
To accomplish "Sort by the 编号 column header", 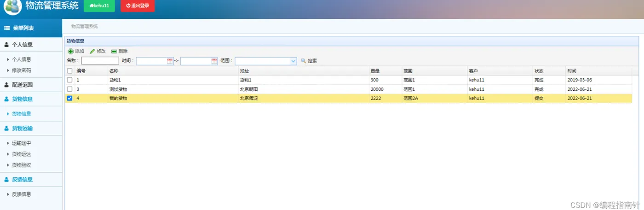I will point(91,71).
